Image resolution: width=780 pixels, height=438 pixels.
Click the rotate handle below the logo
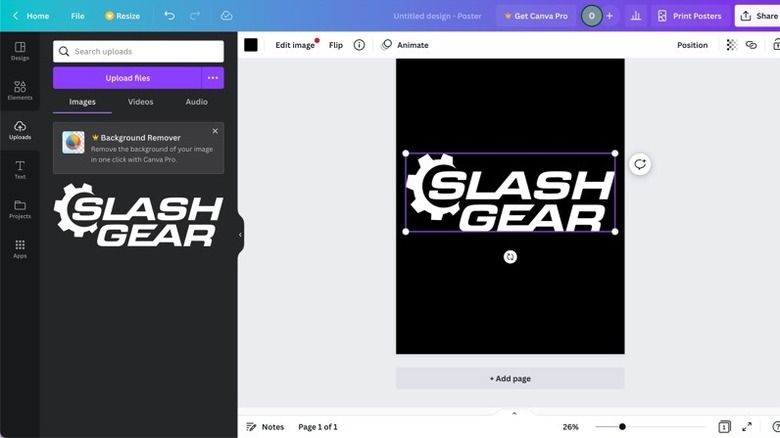[x=510, y=257]
